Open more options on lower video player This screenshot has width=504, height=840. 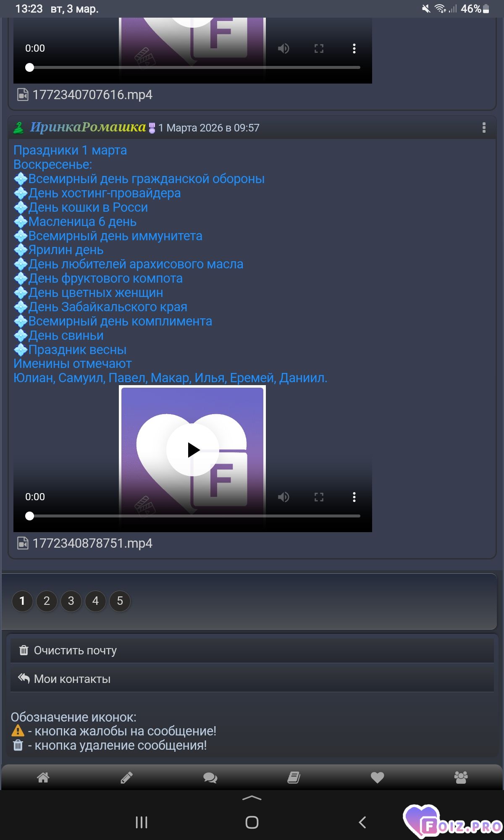pos(354,497)
